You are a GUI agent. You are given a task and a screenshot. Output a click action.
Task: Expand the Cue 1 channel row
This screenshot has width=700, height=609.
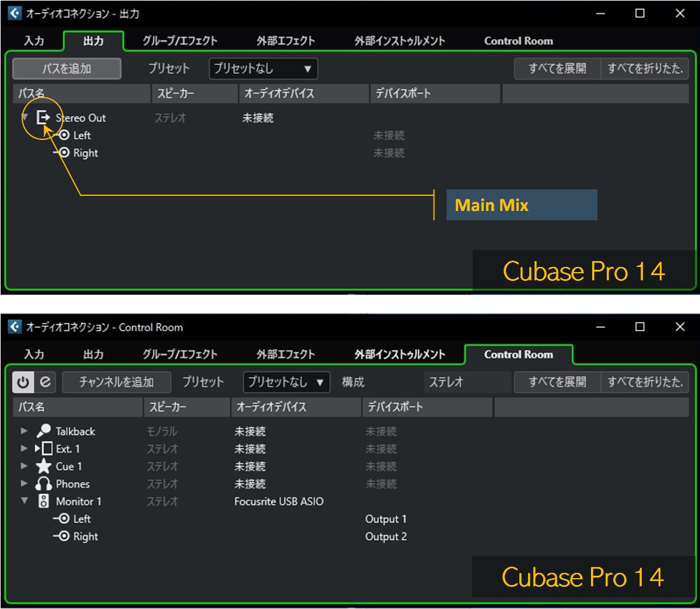24,466
